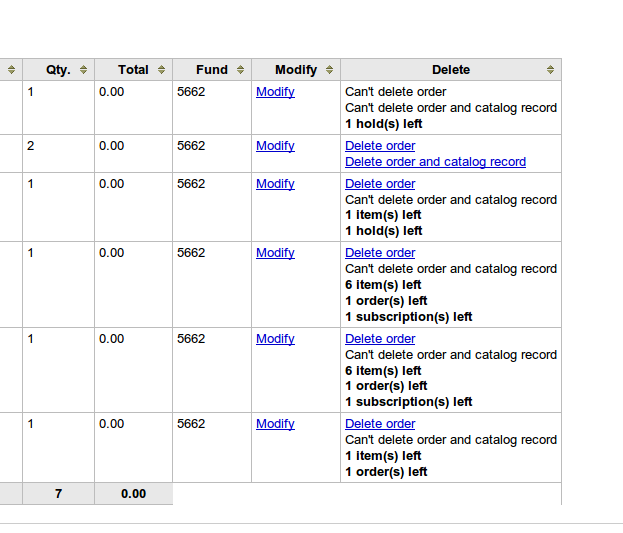Viewport: 623px width, 533px height.
Task: Click Delete order in the quantity 2 row
Action: click(380, 146)
